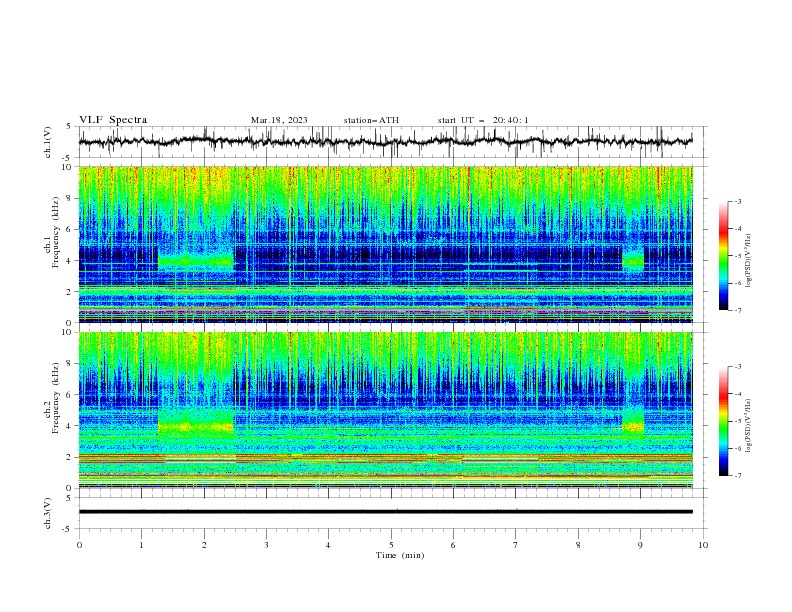Image resolution: width=792 pixels, height=612 pixels.
Task: Click the ch.3 flat voltage trace
Action: coord(385,512)
